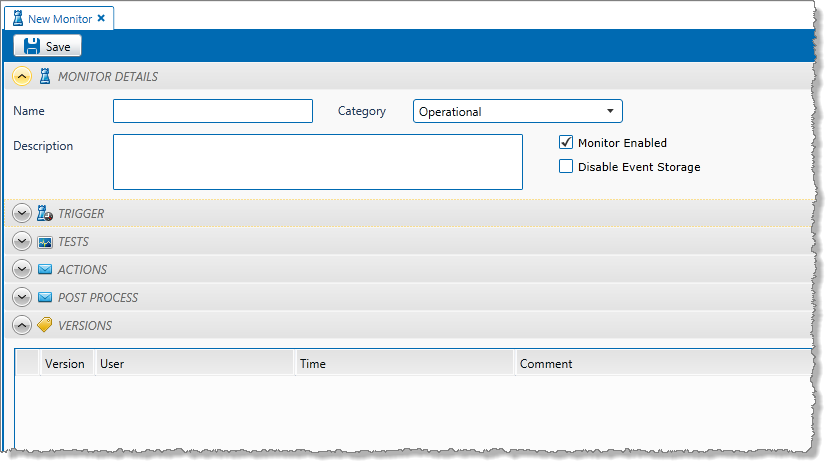Click the MONITOR DETAILS heading text
The image size is (833, 468).
tap(108, 77)
